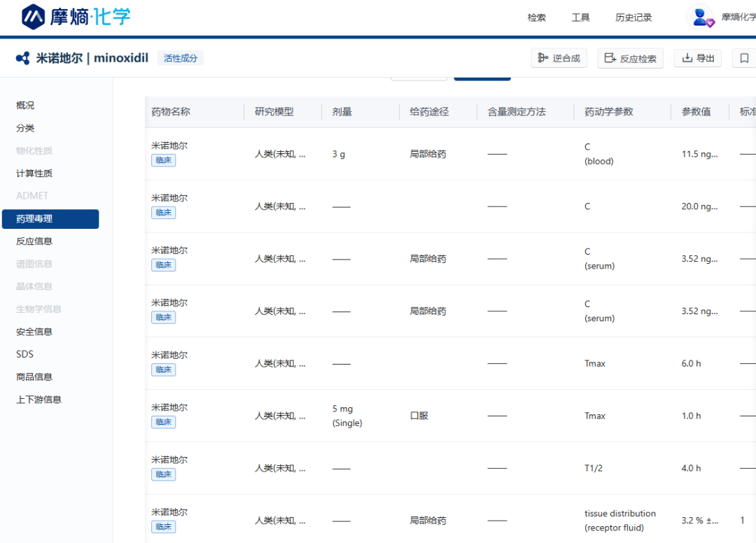The height and width of the screenshot is (543, 756).
Task: Select 概况 in the sidebar
Action: pyautogui.click(x=25, y=105)
